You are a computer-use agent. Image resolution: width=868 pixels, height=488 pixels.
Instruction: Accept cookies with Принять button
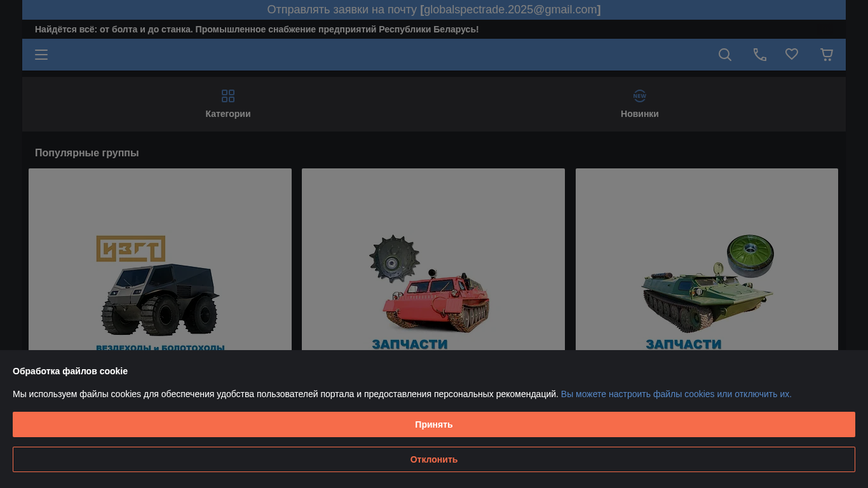[x=434, y=424]
